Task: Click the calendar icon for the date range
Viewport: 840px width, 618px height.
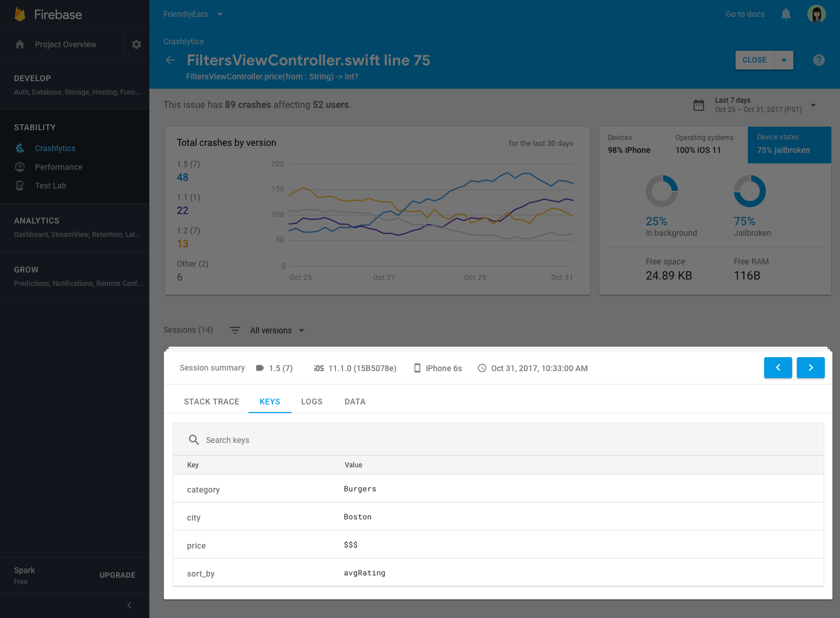Action: [699, 105]
